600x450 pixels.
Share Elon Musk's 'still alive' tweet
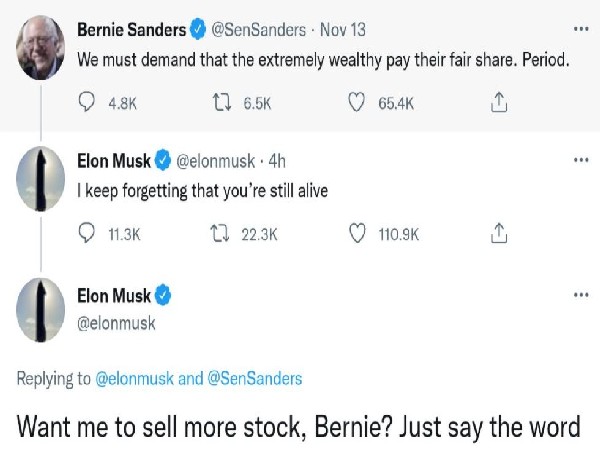pos(501,233)
